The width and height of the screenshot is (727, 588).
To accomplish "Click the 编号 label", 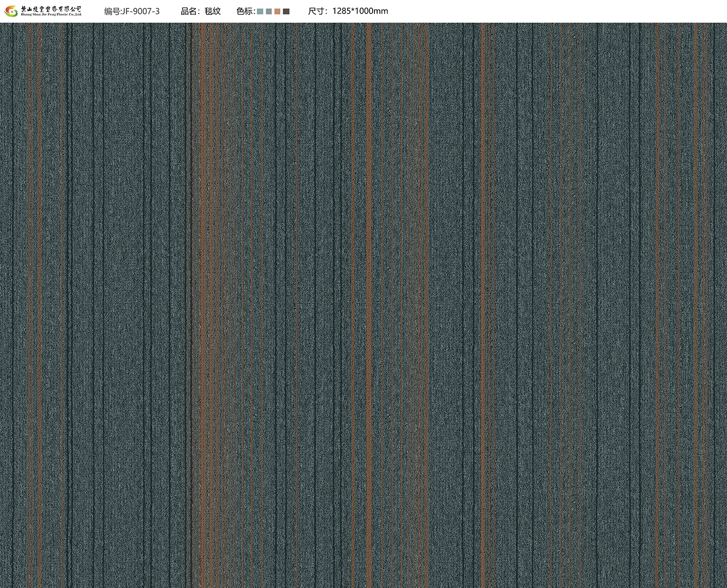I will [x=113, y=11].
